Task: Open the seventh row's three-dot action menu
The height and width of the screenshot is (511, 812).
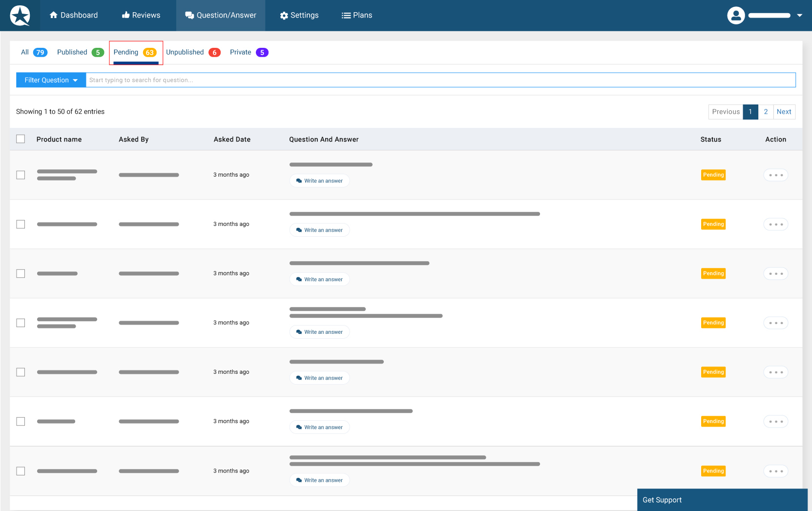Action: (x=776, y=471)
